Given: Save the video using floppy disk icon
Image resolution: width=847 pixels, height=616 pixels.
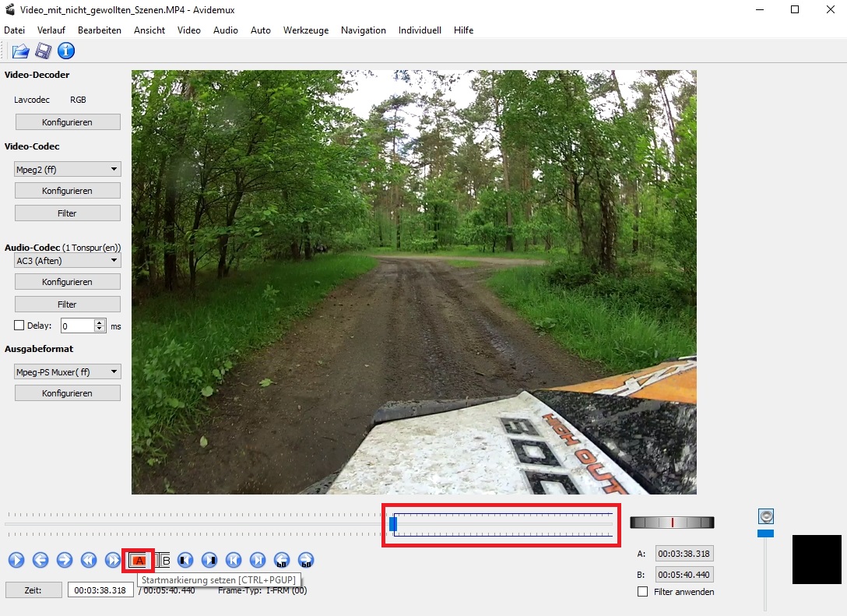Looking at the screenshot, I should 44,51.
